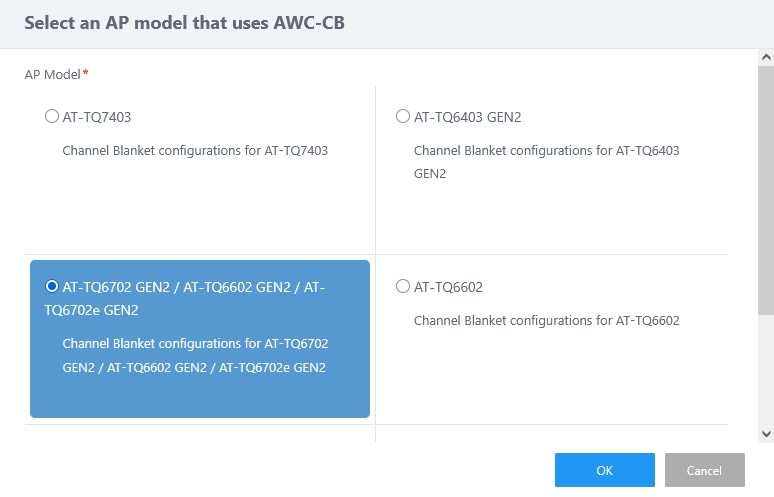Screen dimensions: 774x497
Task: Click the vertical scrollbar thumb
Action: pyautogui.click(x=766, y=190)
